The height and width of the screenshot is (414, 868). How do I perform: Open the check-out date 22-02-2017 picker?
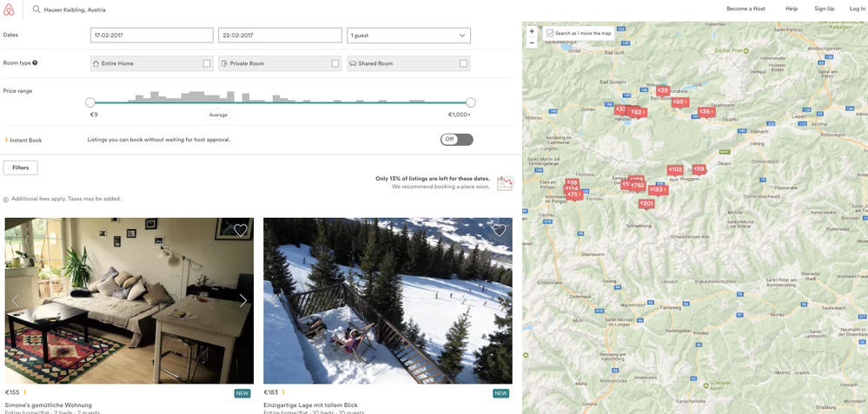click(280, 36)
